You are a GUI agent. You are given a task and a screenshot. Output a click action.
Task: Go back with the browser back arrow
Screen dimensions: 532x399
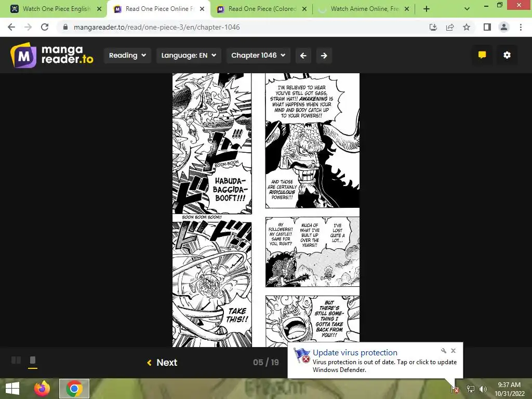pyautogui.click(x=11, y=27)
